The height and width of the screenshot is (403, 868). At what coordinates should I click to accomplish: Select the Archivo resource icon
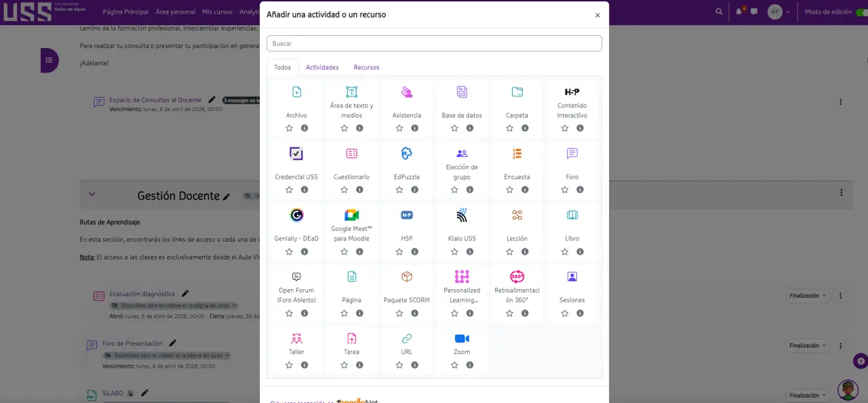click(x=296, y=92)
